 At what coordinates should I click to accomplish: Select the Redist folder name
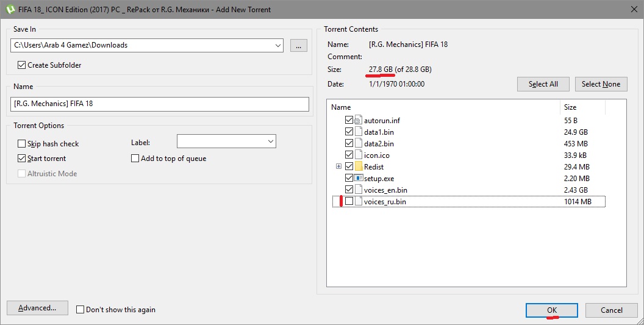[x=374, y=167]
